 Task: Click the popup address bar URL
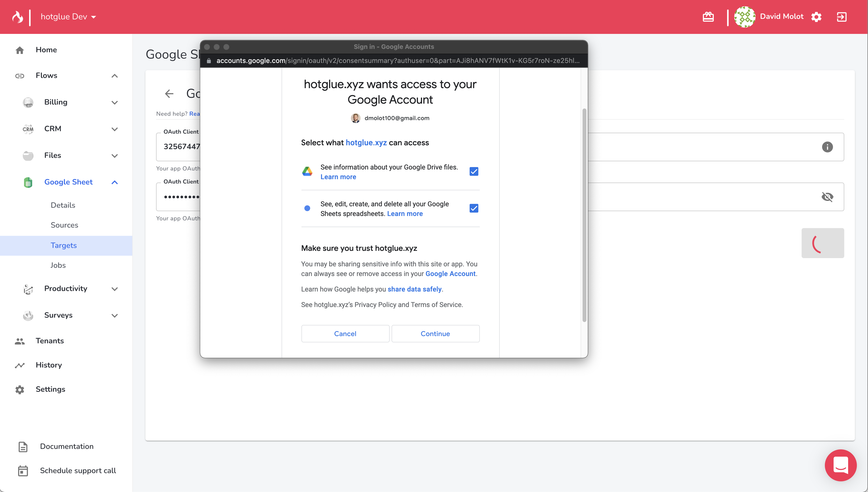click(x=398, y=61)
